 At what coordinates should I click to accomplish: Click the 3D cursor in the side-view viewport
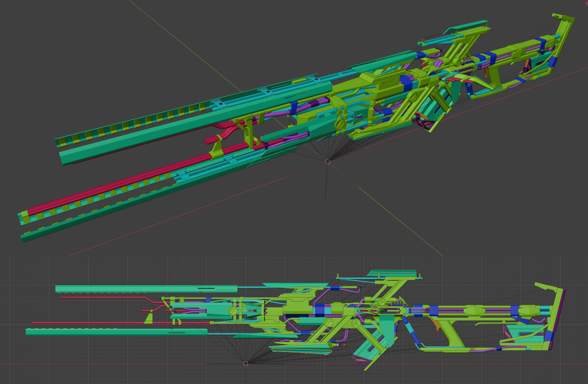[246, 364]
